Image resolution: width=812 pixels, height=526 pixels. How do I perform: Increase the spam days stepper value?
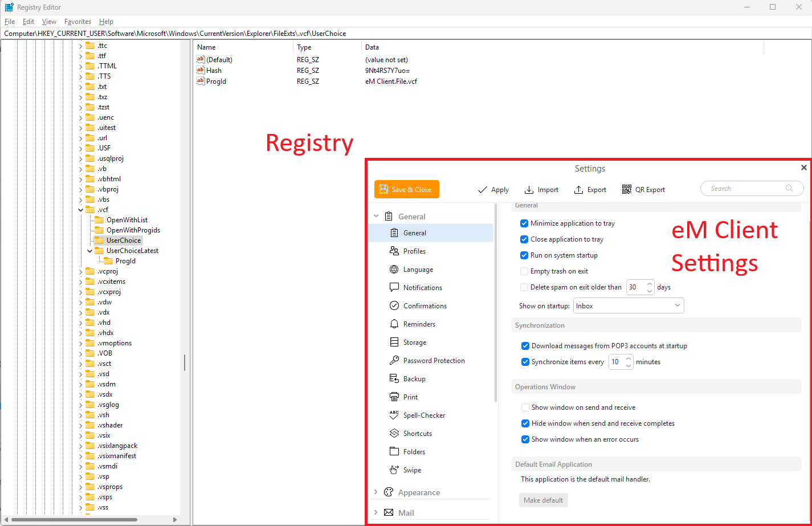[650, 283]
